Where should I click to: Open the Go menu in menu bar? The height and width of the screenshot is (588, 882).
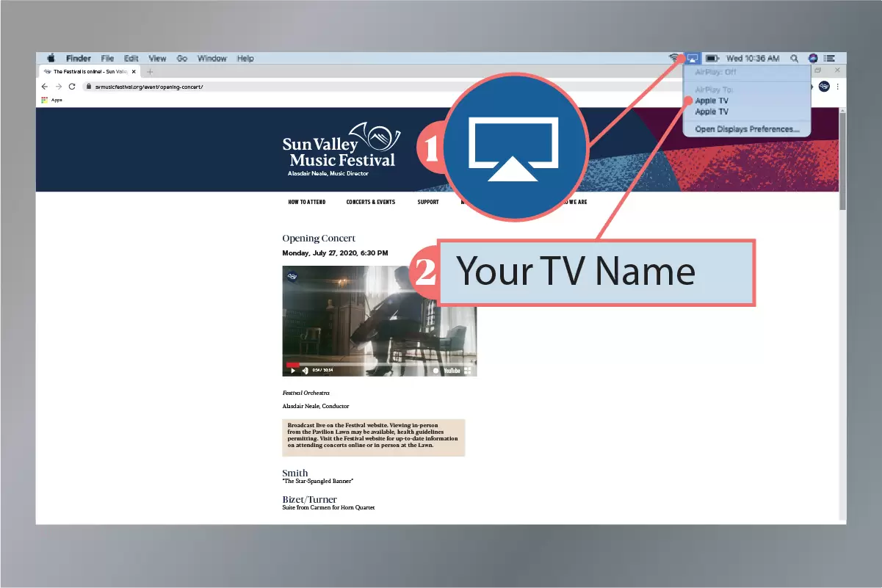pyautogui.click(x=181, y=59)
